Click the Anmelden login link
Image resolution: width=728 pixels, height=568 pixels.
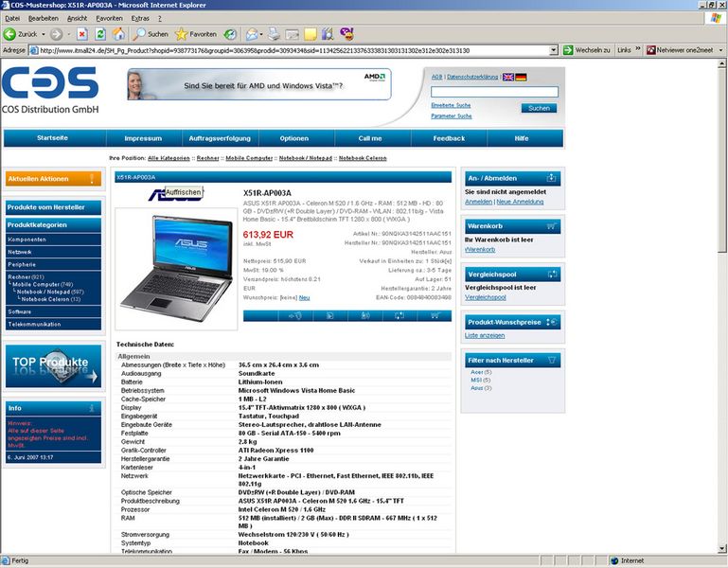point(478,202)
